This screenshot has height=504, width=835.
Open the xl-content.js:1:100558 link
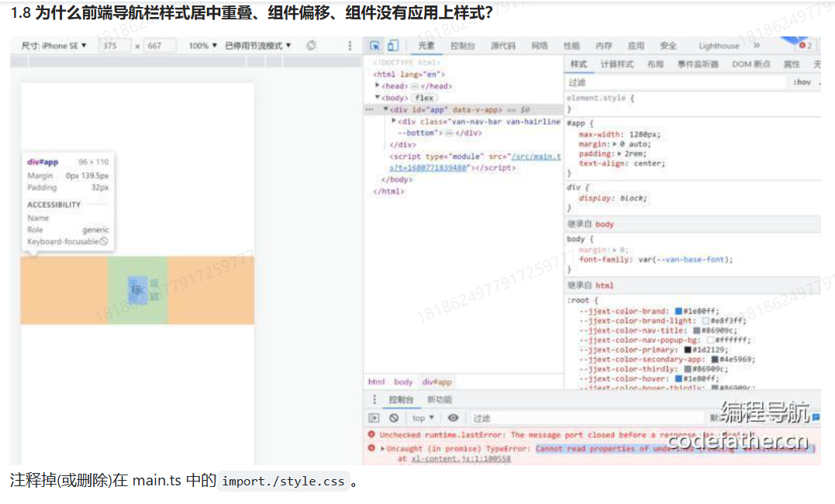(x=461, y=459)
